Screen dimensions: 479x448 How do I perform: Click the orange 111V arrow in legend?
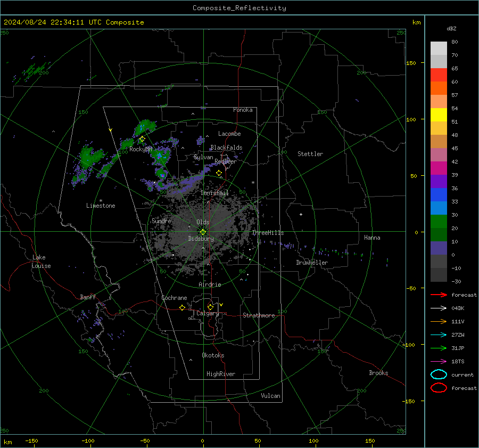click(439, 321)
